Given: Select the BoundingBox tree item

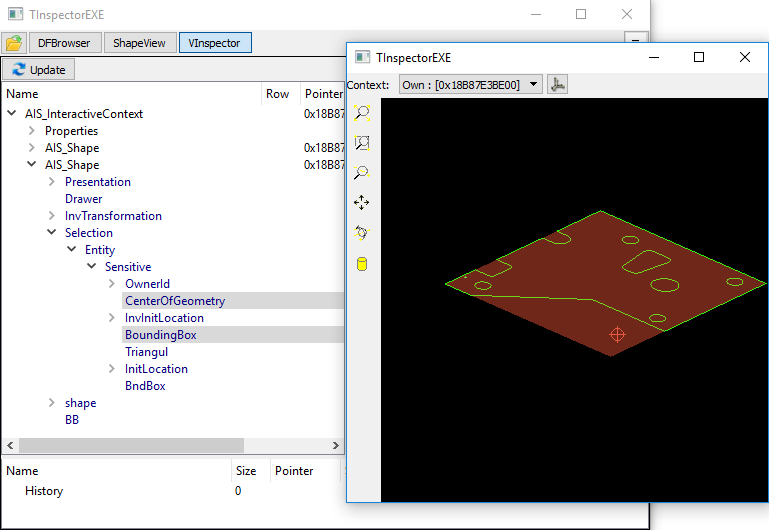Looking at the screenshot, I should click(x=160, y=335).
